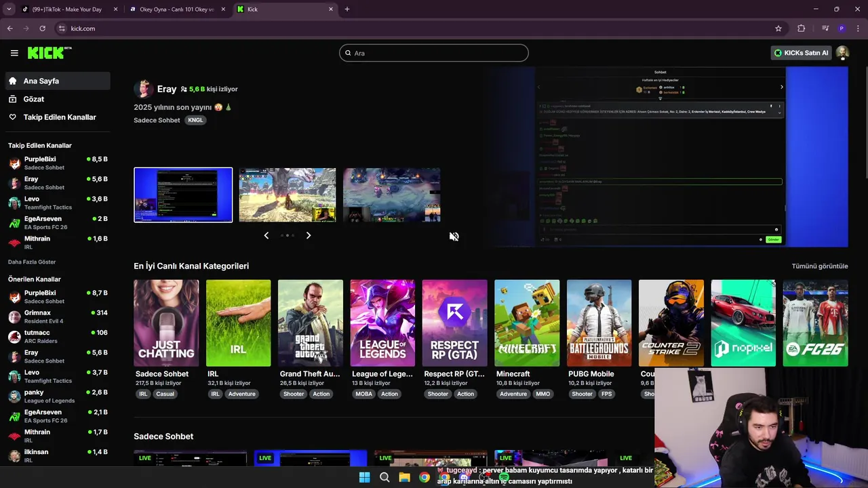
Task: Expand Daha Fazla Göster link
Action: (x=32, y=262)
